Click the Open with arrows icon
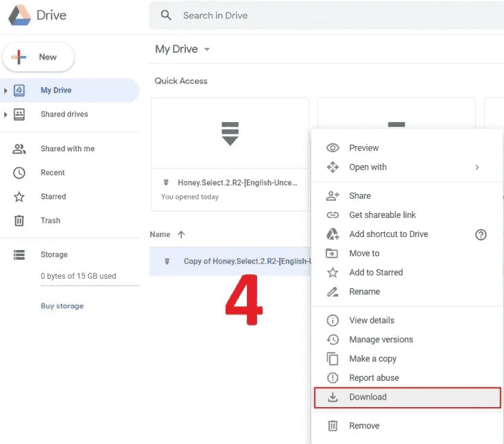This screenshot has width=504, height=444. [333, 167]
